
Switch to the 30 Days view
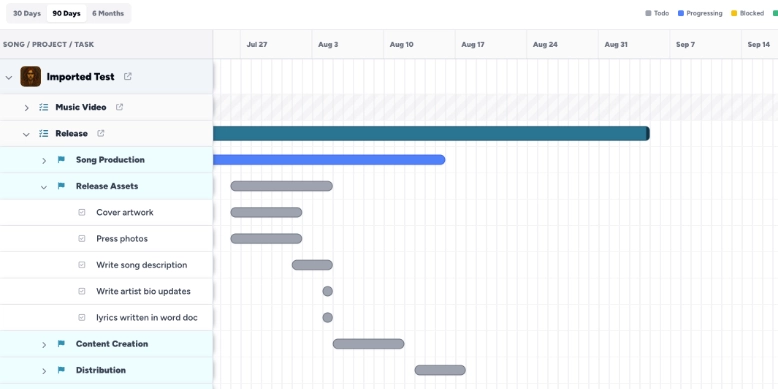click(x=27, y=13)
